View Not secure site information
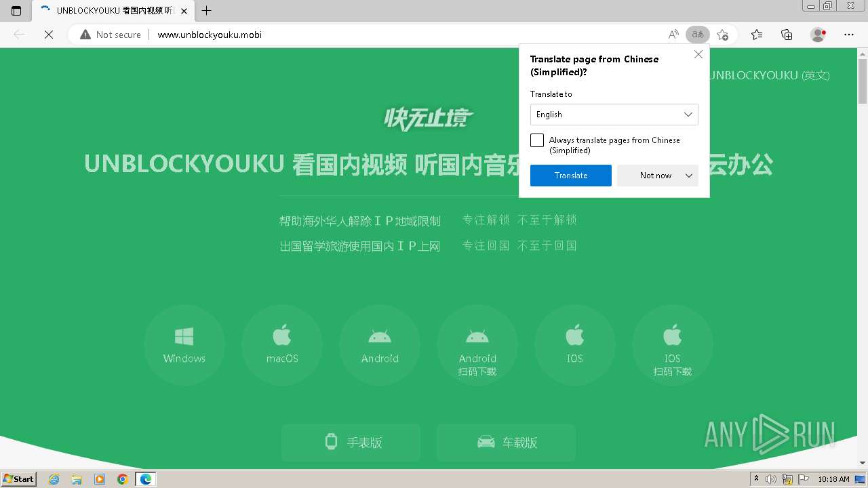The width and height of the screenshot is (868, 488). (x=111, y=35)
